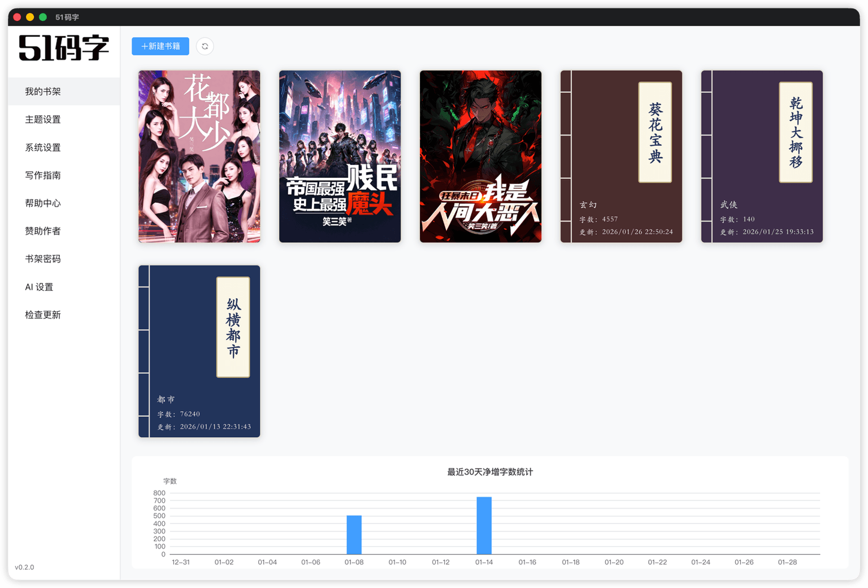Viewport: 868px width, 588px height.
Task: Select 帮助中心 from the sidebar
Action: [43, 203]
